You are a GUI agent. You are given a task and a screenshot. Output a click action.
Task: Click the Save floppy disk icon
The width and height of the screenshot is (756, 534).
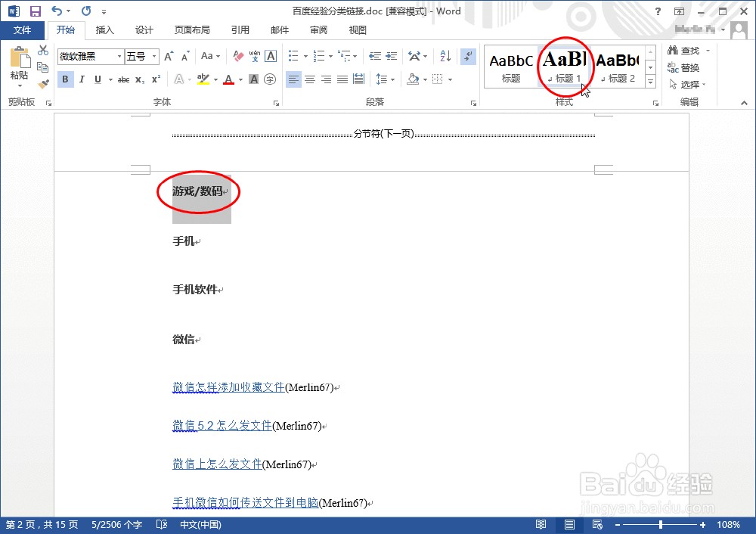36,11
